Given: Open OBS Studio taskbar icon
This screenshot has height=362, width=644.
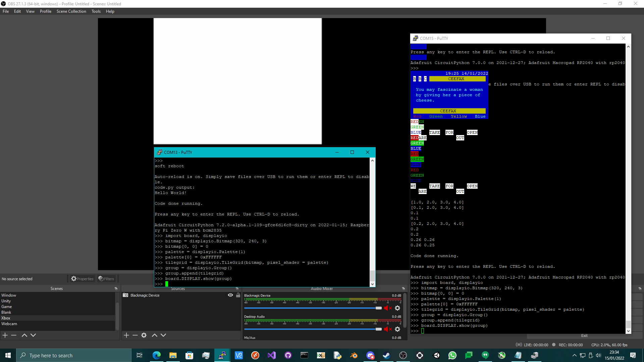Looking at the screenshot, I should click(403, 355).
